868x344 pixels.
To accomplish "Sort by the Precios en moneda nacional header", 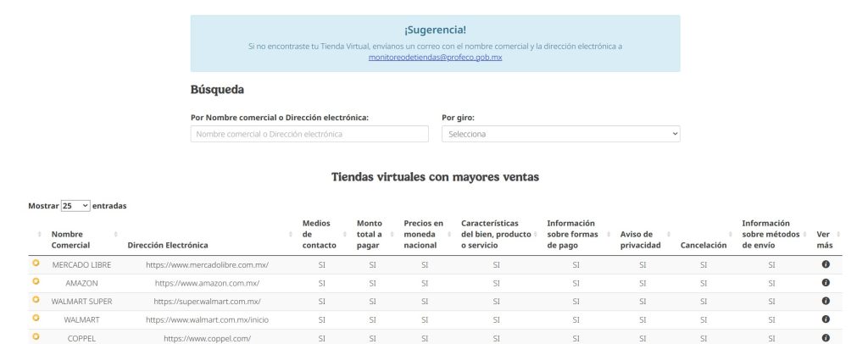I will point(424,234).
